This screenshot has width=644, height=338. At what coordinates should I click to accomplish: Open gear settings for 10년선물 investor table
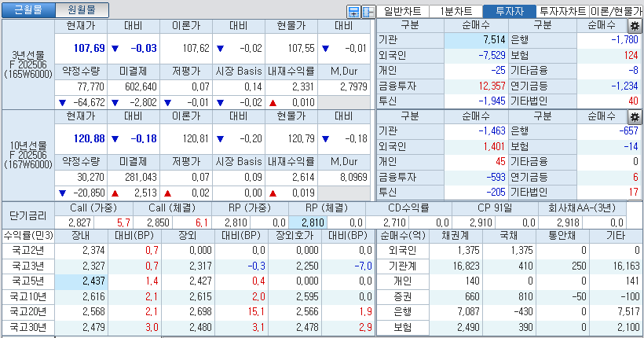635,117
